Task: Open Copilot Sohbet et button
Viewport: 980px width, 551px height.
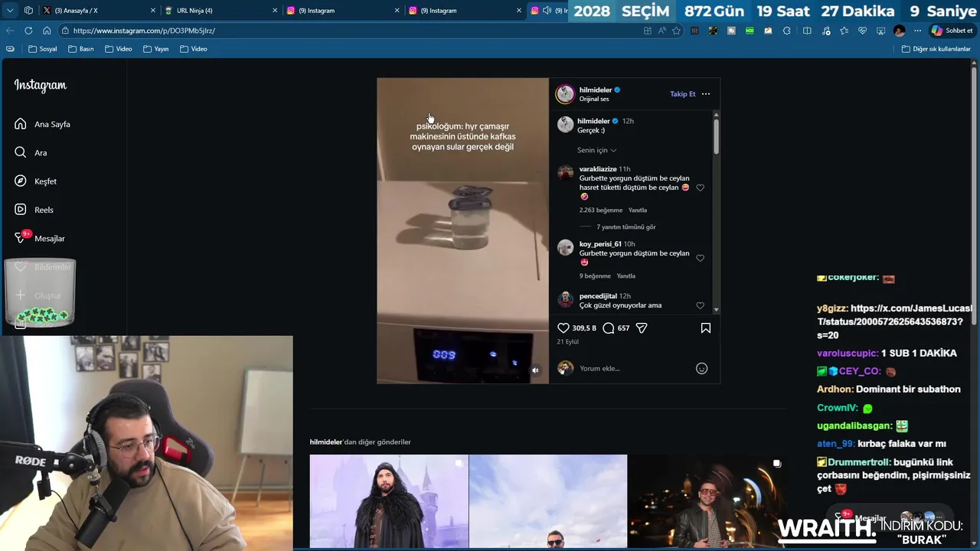Action: 952,31
